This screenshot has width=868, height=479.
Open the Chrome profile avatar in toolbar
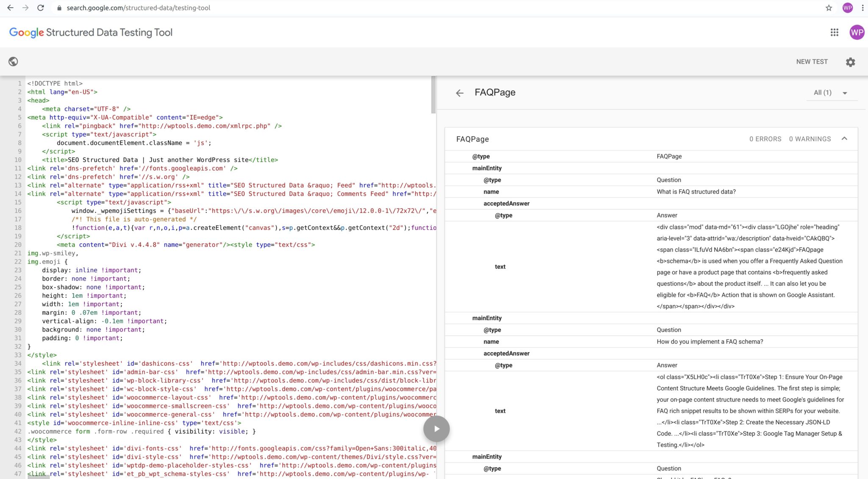pos(848,8)
